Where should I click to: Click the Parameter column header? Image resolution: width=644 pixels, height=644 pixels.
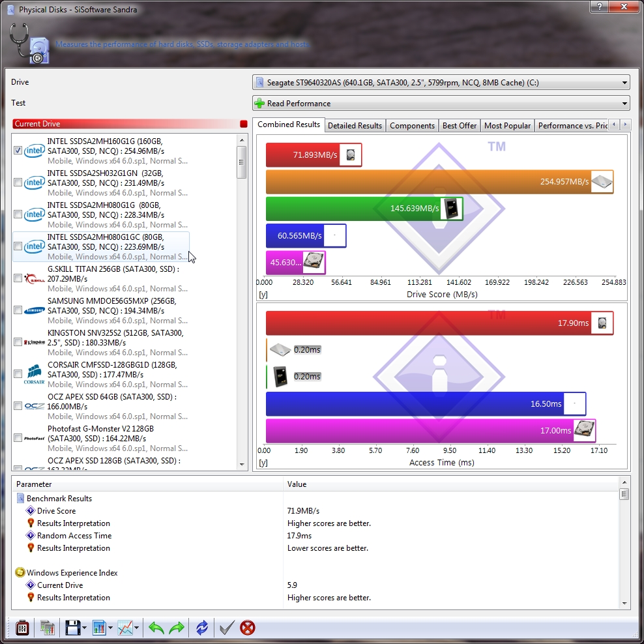tap(148, 484)
